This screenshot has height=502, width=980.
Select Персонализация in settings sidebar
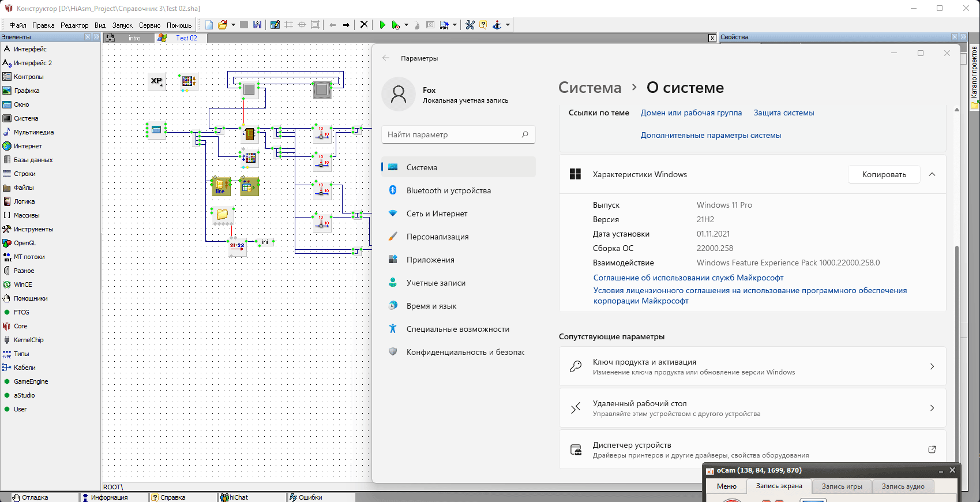point(459,237)
